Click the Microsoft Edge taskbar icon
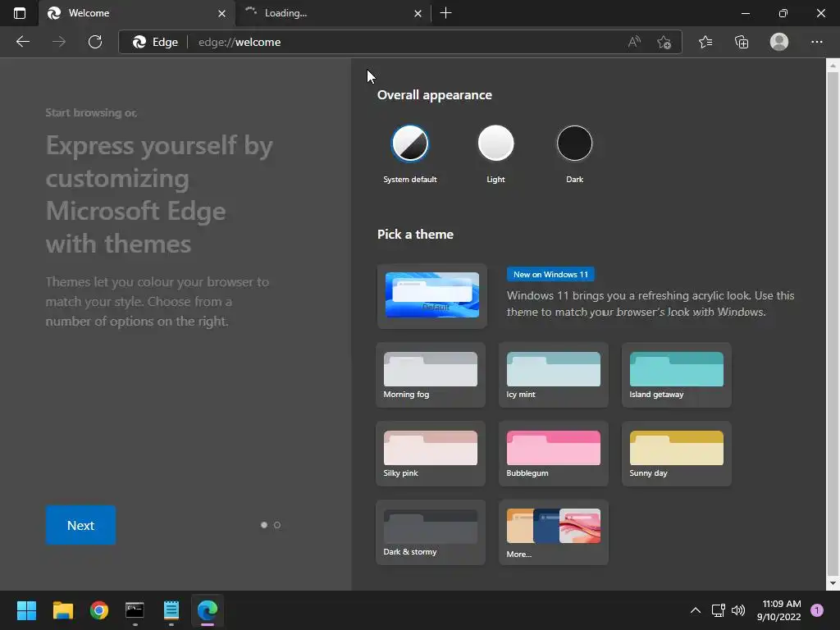Screen dimensions: 840x630 [x=208, y=610]
